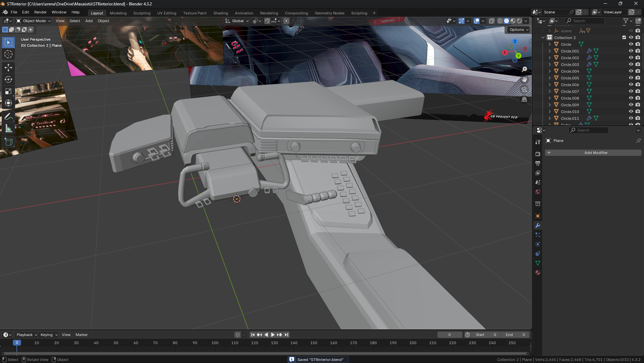Screen dimensions: 644x363
Task: Activate the Annotate tool
Action: (8, 117)
